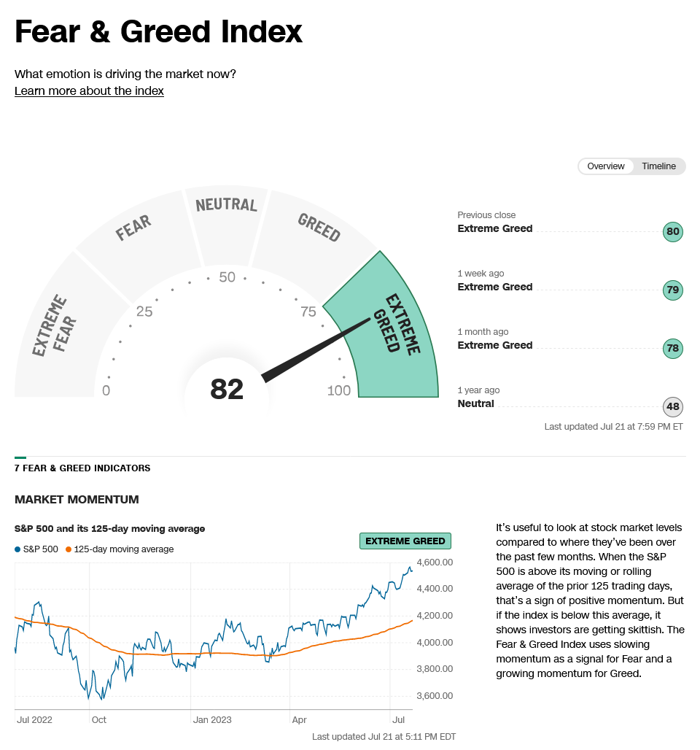Click the 1 week ago score badge 79
700x750 pixels.
(x=672, y=290)
